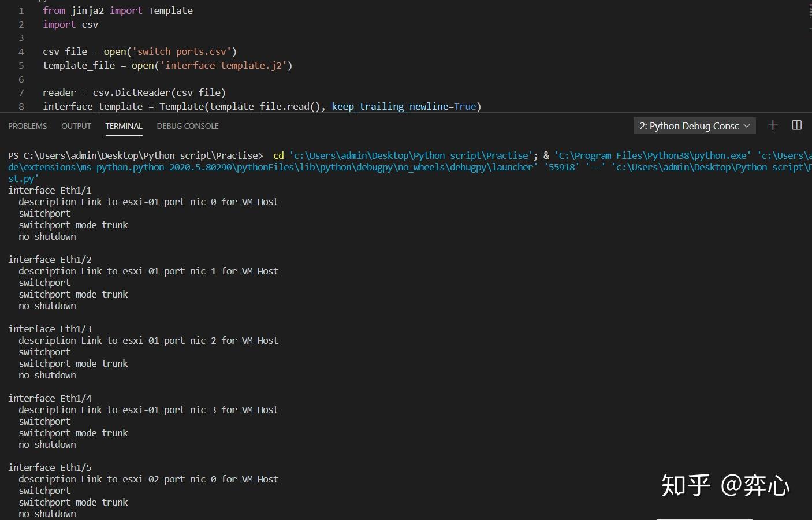The image size is (812, 520).
Task: Click the 'import csv' code line
Action: 70,24
